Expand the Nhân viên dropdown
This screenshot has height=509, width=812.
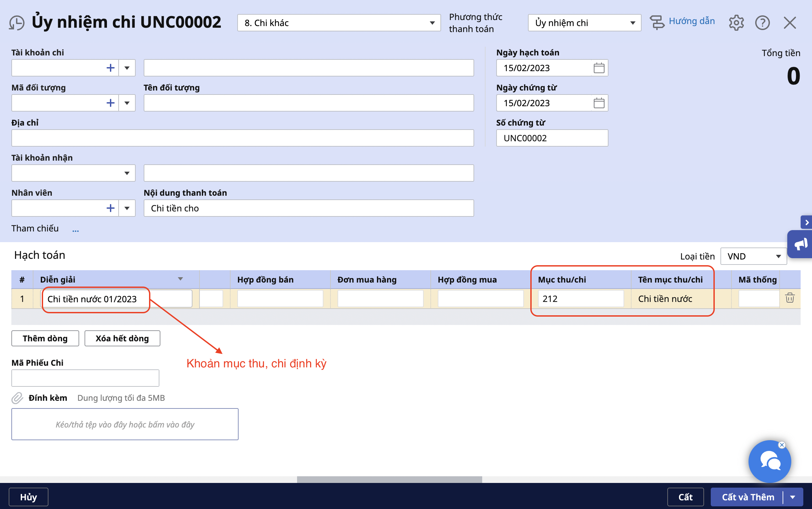tap(127, 208)
